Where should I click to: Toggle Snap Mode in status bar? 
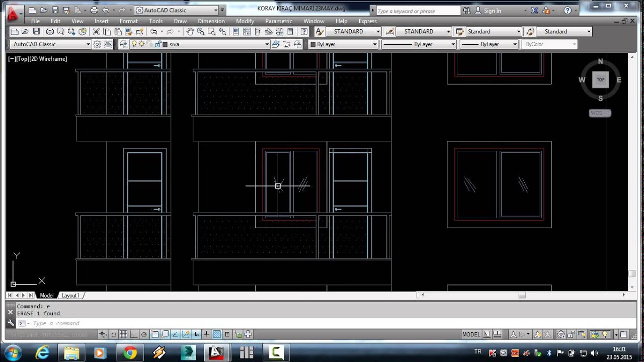click(113, 334)
